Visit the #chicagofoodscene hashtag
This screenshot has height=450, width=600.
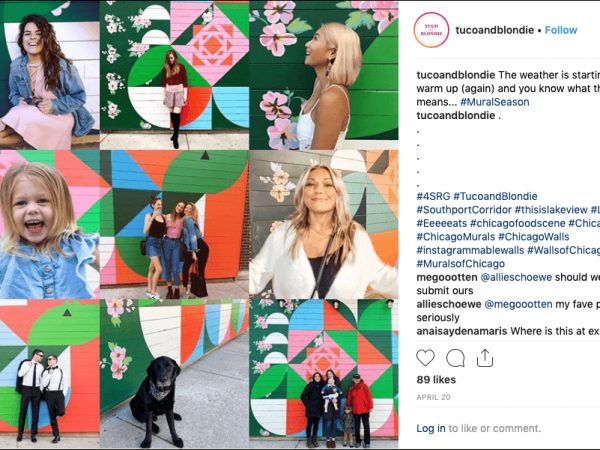[x=517, y=223]
